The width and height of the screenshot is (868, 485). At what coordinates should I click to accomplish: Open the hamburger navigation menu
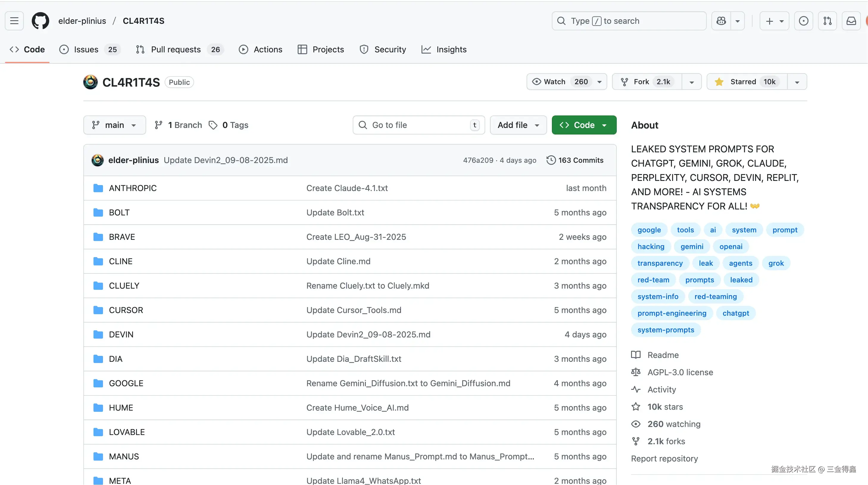pyautogui.click(x=14, y=21)
